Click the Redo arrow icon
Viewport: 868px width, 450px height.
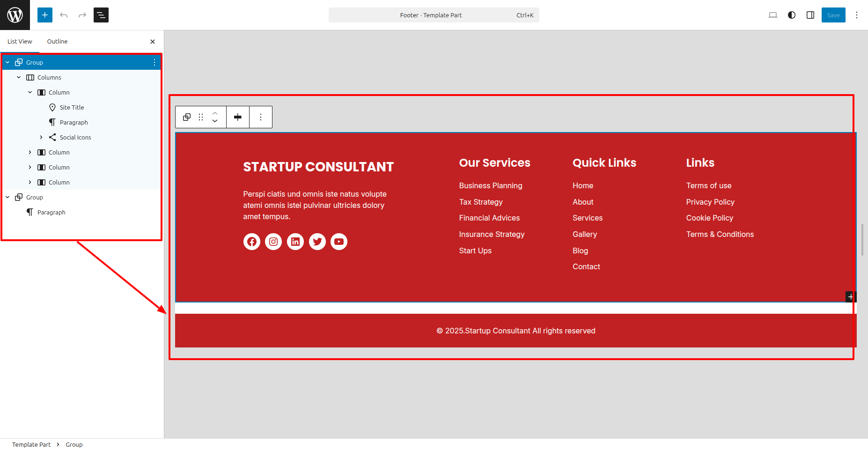tap(82, 15)
